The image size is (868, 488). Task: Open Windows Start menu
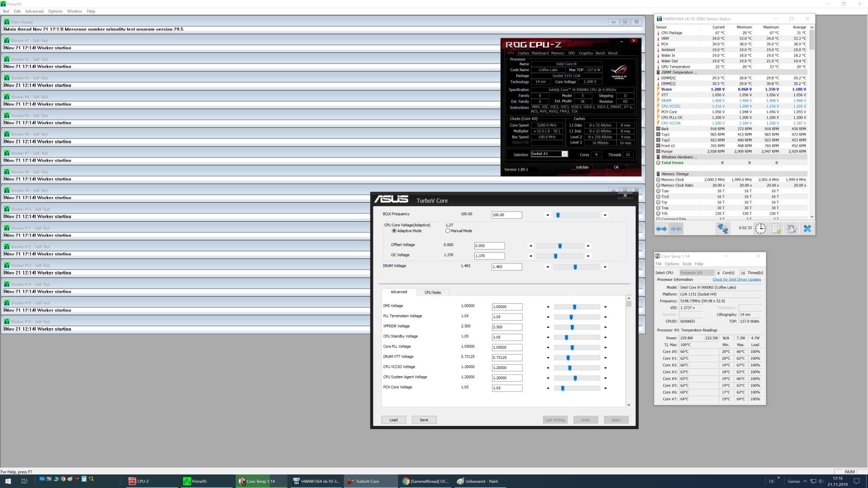[8, 481]
